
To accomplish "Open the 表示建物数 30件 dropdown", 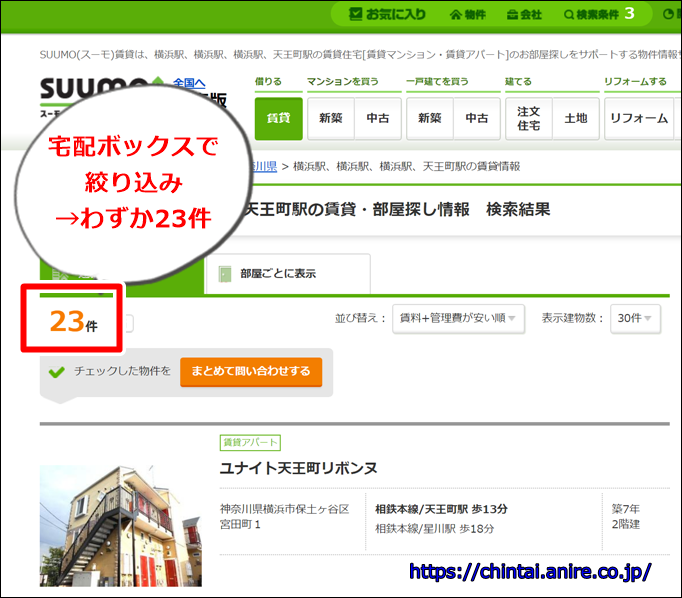I will [635, 318].
